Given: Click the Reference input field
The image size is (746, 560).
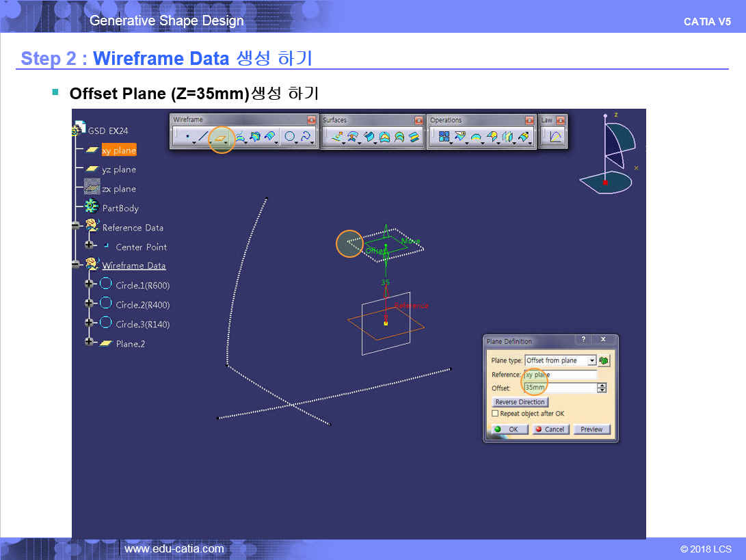Looking at the screenshot, I should coord(560,375).
